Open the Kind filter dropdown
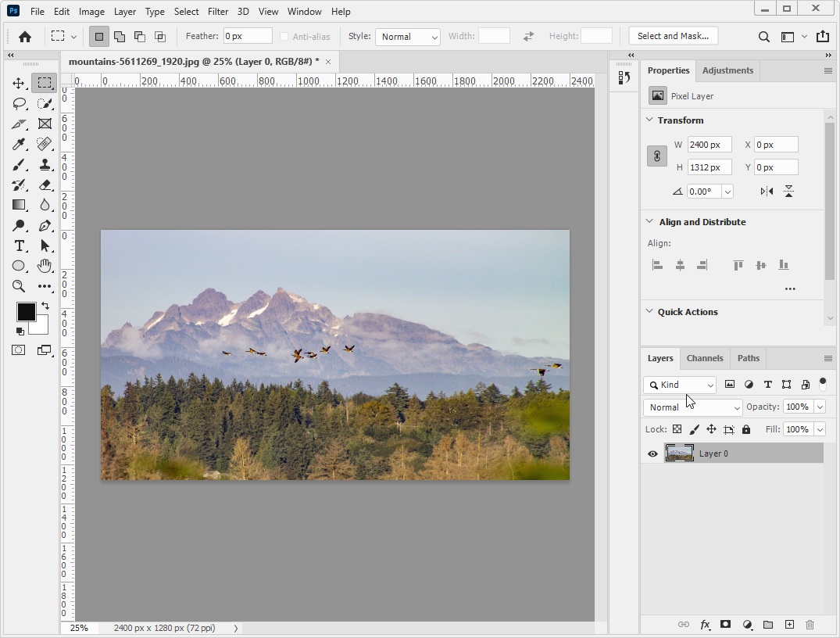 (680, 385)
